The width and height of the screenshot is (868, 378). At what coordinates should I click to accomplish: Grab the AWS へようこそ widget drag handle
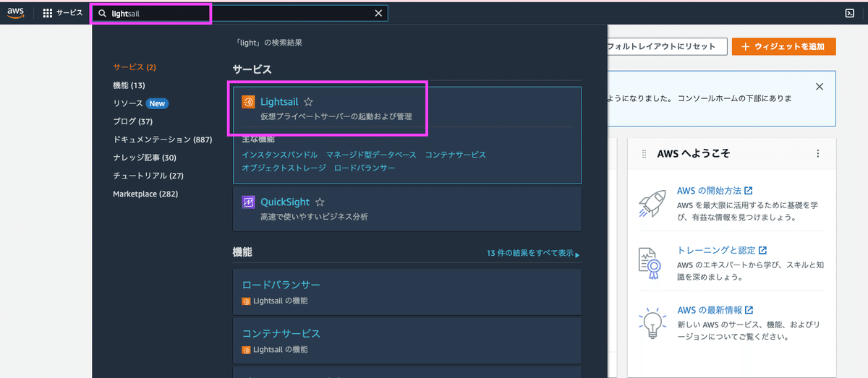[644, 154]
